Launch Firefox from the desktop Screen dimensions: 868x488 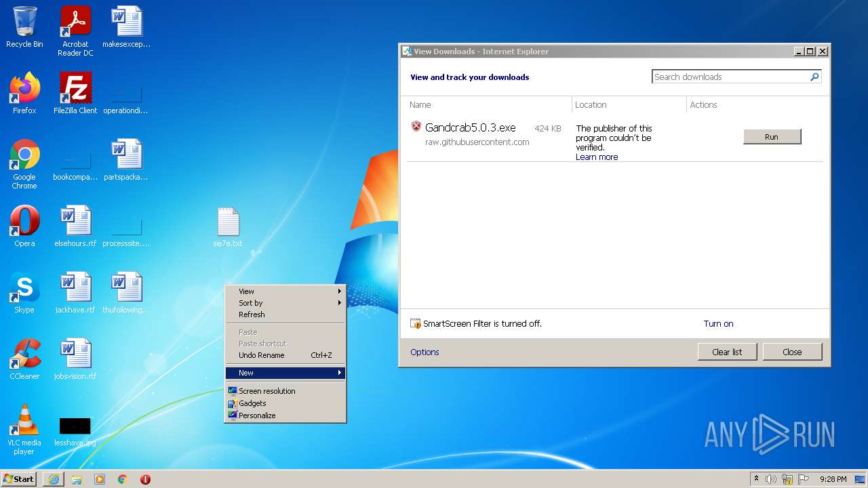pos(24,94)
